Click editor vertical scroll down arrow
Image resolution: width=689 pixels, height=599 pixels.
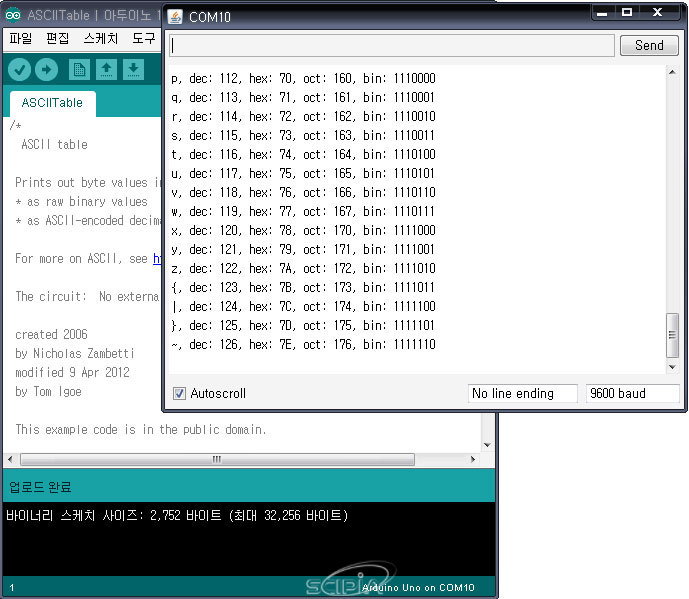click(487, 445)
